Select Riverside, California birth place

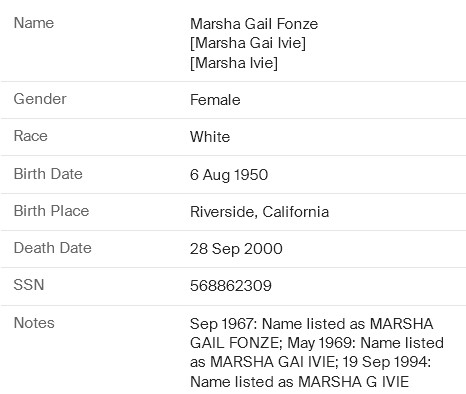259,212
